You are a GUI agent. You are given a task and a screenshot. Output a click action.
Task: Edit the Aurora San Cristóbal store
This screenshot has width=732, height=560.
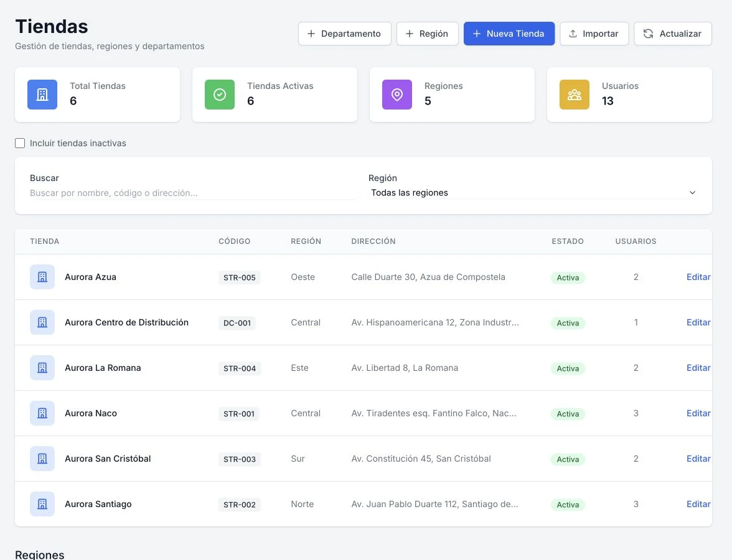[698, 459]
